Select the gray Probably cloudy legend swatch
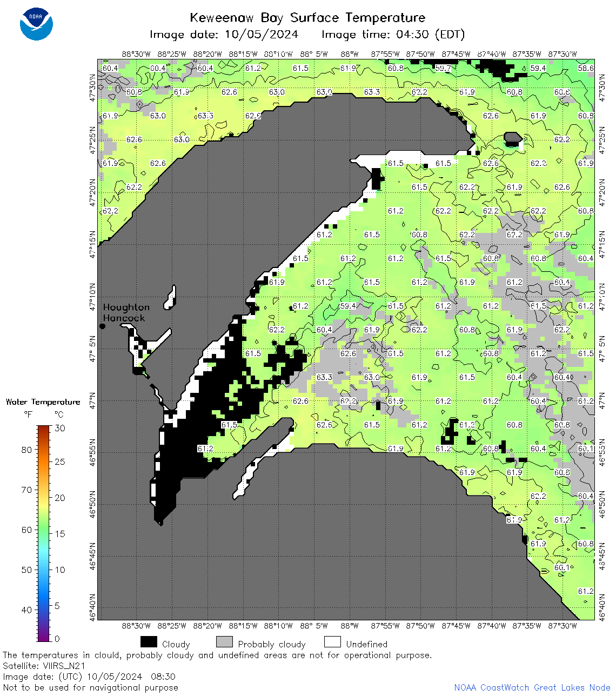The width and height of the screenshot is (616, 696). tap(224, 641)
